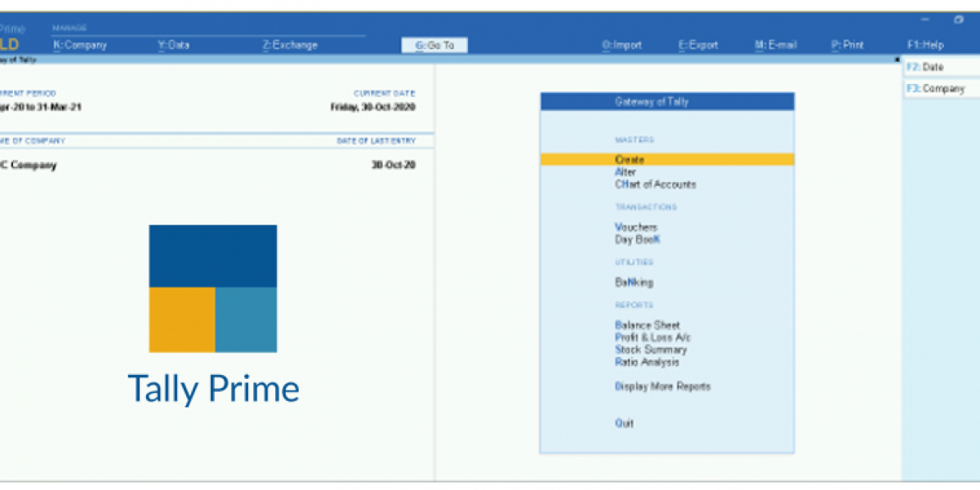Open the Day Book
Screen dimensions: 980x490
point(637,240)
